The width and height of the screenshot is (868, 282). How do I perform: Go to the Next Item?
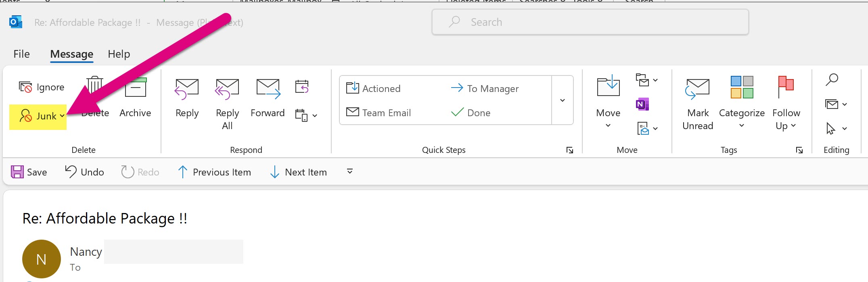pos(299,172)
